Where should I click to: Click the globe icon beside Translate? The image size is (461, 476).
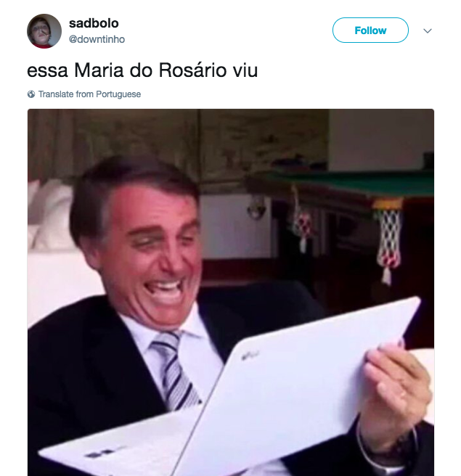pos(31,94)
